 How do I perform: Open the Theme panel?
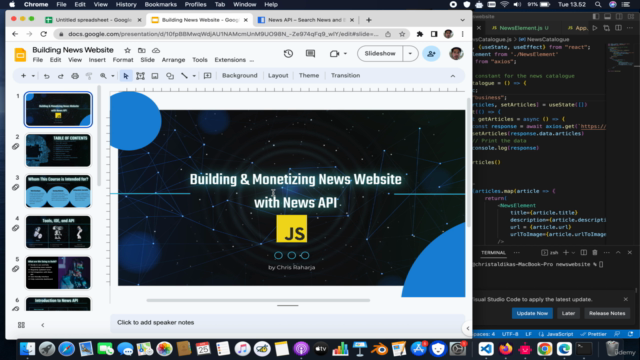coord(309,76)
